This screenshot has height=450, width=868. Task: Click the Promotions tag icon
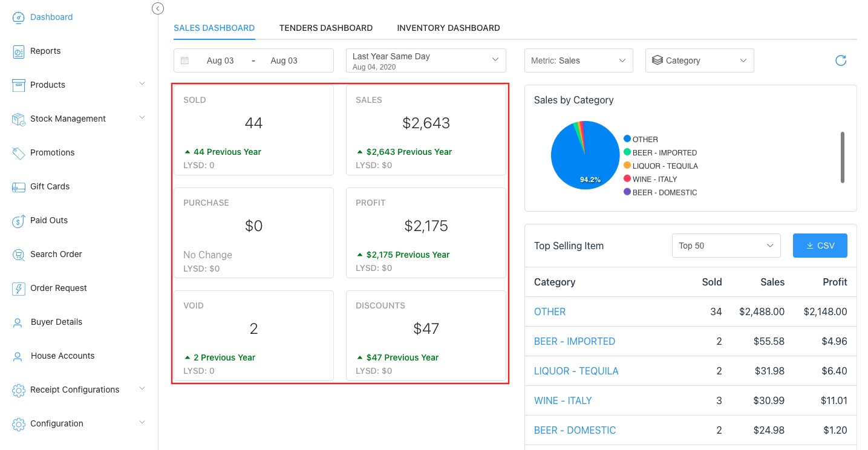(18, 153)
